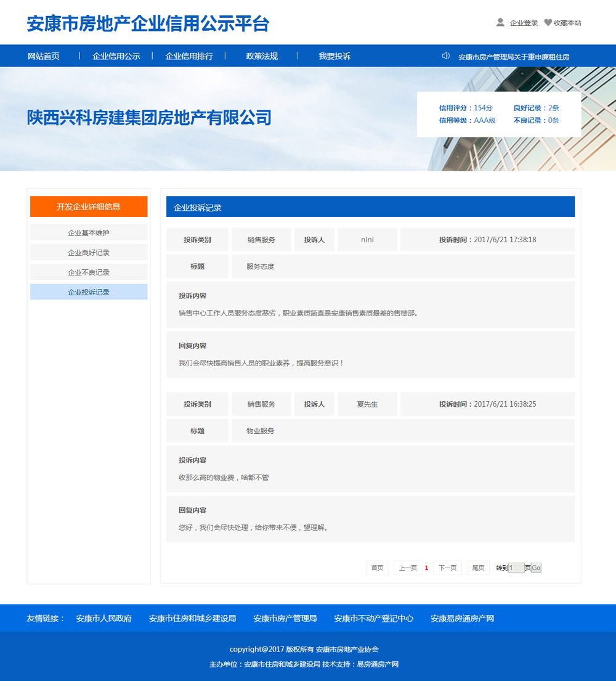Open 政策法规 navigation item
The image size is (616, 681).
(x=262, y=56)
